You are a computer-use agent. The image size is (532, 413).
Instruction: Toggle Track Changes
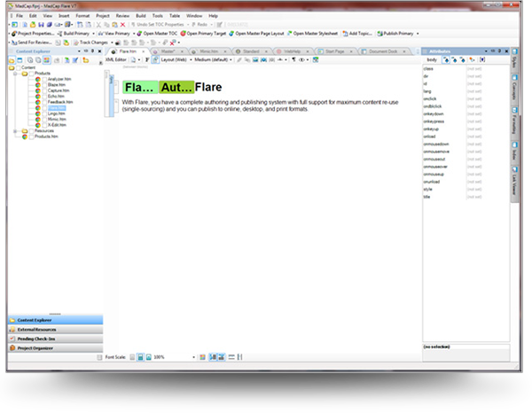(x=90, y=43)
